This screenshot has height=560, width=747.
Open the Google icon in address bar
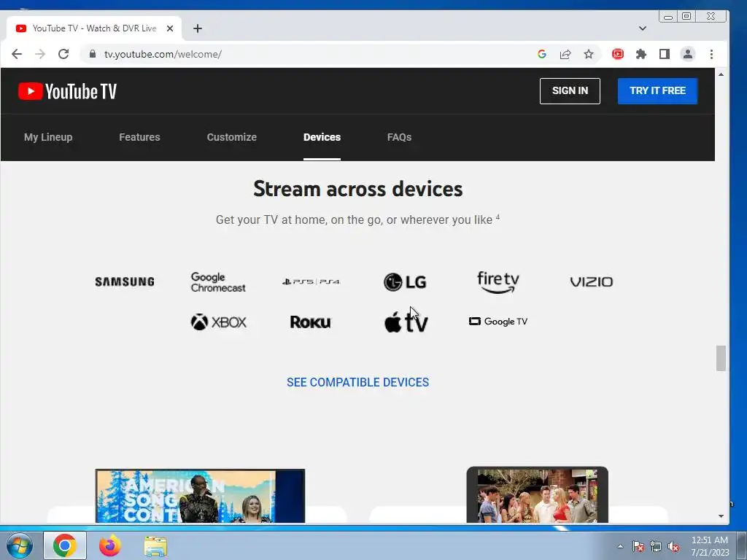(x=542, y=54)
